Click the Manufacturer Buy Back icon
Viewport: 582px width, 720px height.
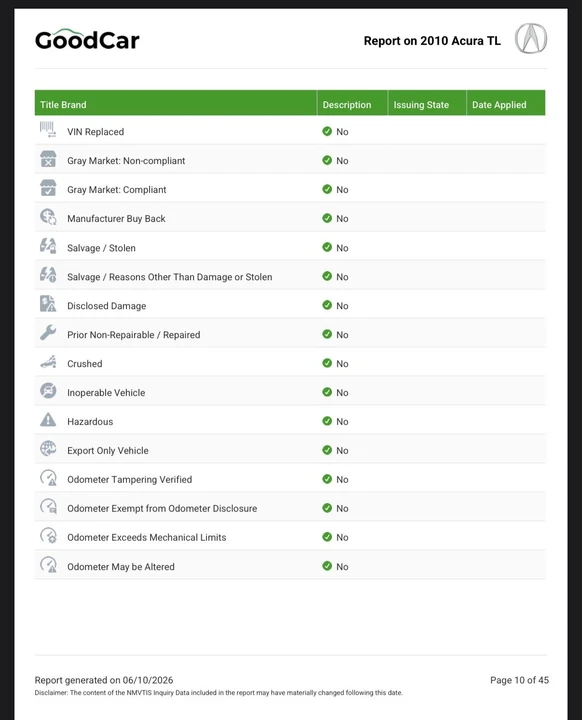48,217
